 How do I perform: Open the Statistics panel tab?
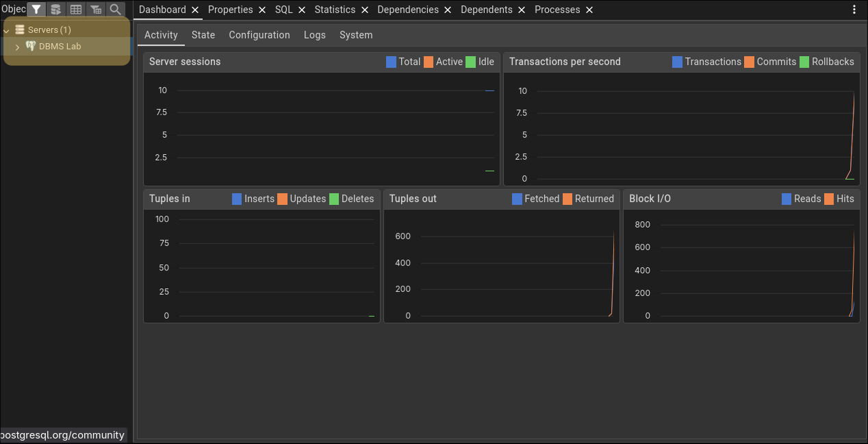click(335, 10)
